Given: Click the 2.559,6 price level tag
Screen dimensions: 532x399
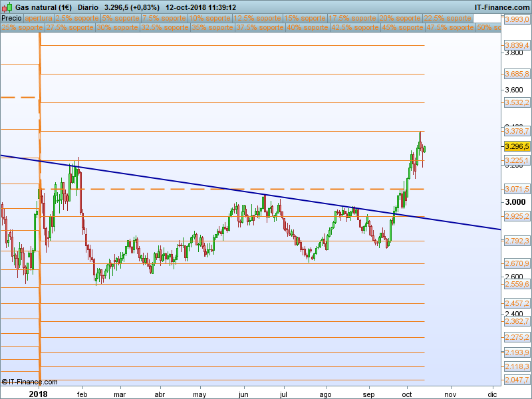Looking at the screenshot, I should tap(517, 284).
